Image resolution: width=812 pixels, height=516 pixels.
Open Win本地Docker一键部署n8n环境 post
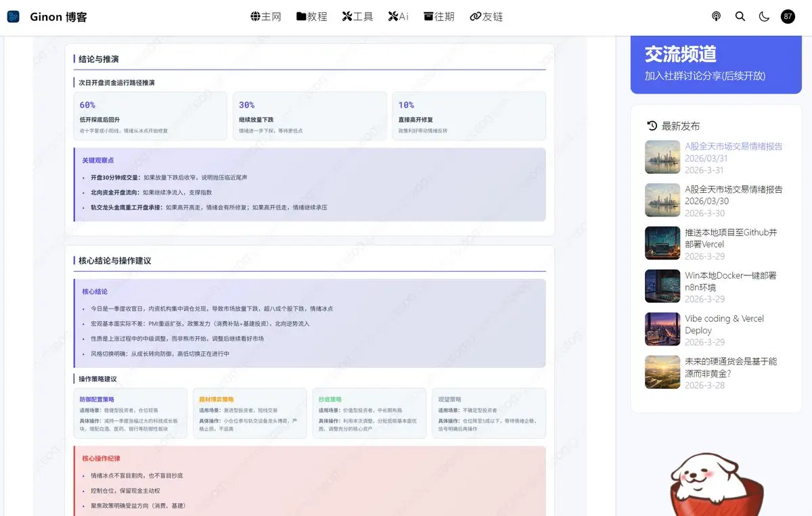pos(731,281)
